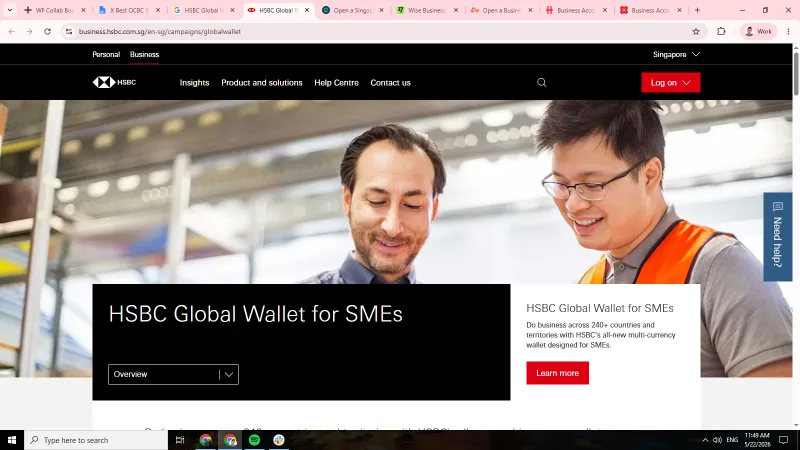
Task: Expand the Overview section dropdown
Action: tap(173, 374)
